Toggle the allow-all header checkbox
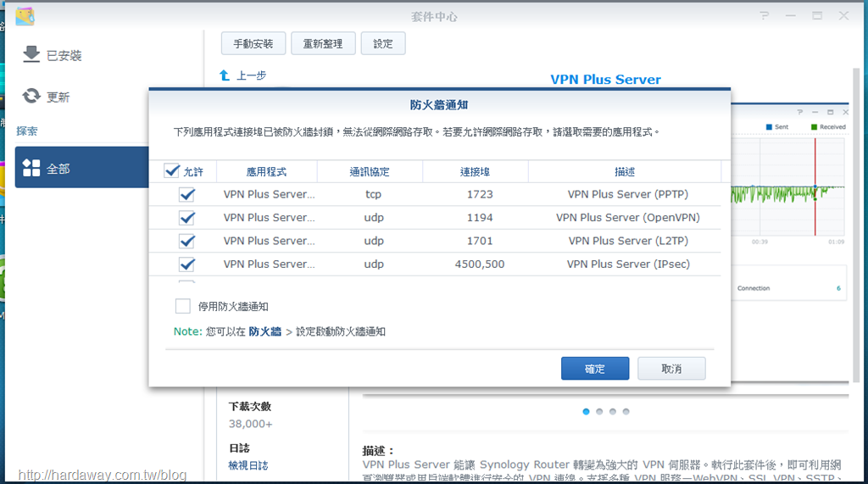 click(x=171, y=170)
